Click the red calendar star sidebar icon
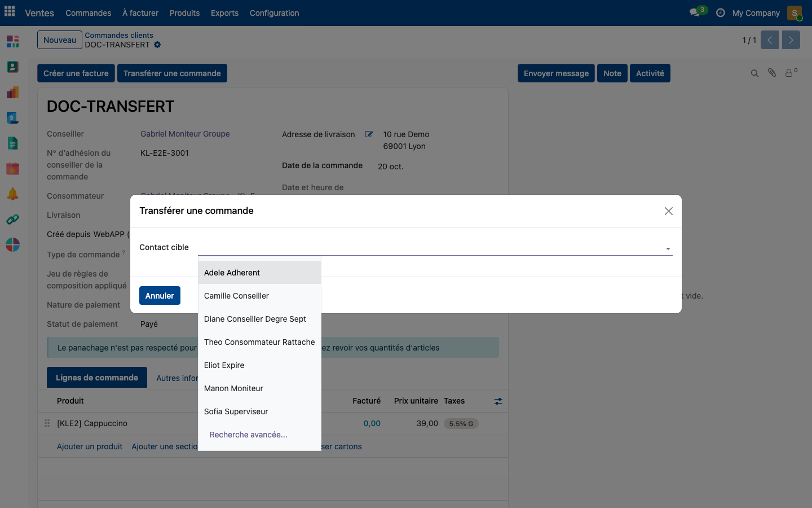The height and width of the screenshot is (508, 812). (x=12, y=168)
